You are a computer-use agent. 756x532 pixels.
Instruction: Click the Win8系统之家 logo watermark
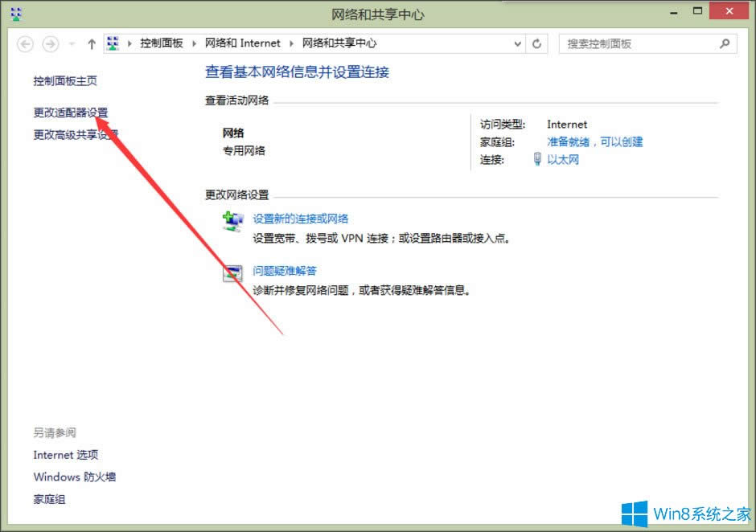[686, 512]
